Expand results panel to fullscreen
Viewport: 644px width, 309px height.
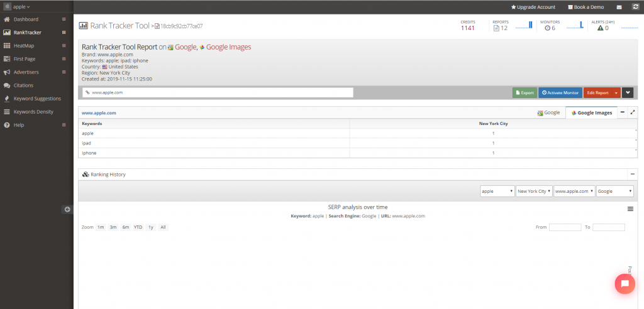pyautogui.click(x=633, y=112)
